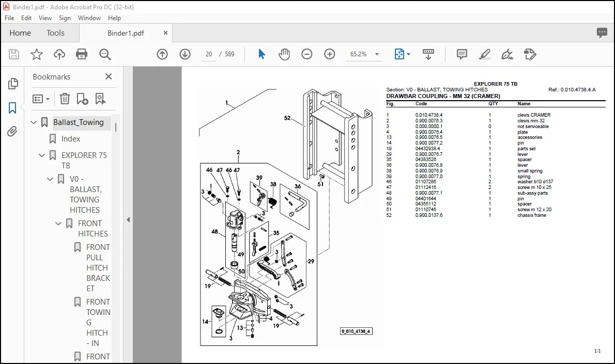This screenshot has height=364, width=615.
Task: Open the Attachments paperclip panel
Action: coord(12,131)
